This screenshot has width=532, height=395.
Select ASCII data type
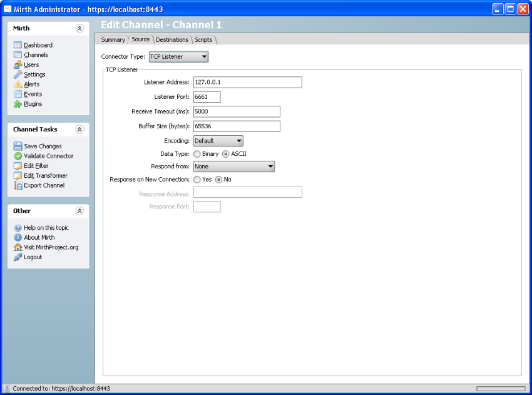point(225,154)
